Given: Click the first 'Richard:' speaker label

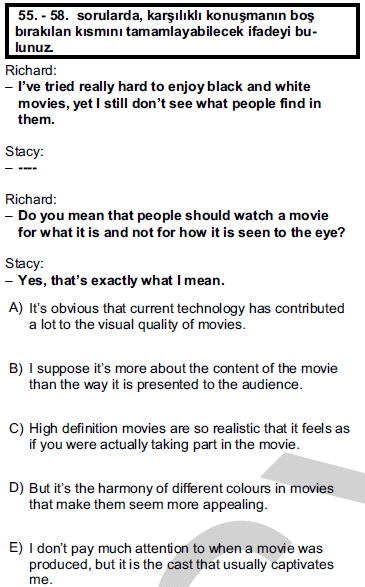Looking at the screenshot, I should tap(31, 70).
